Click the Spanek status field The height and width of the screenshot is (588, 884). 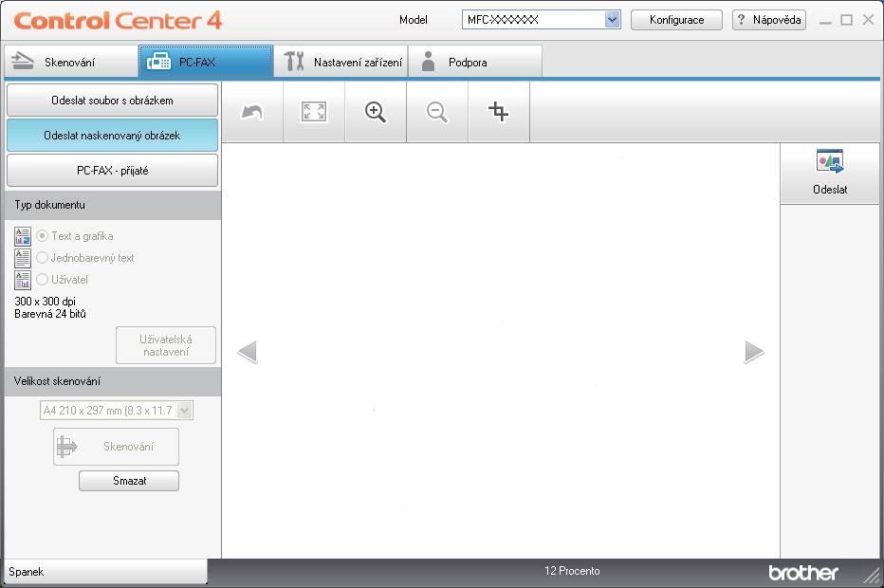tap(106, 572)
